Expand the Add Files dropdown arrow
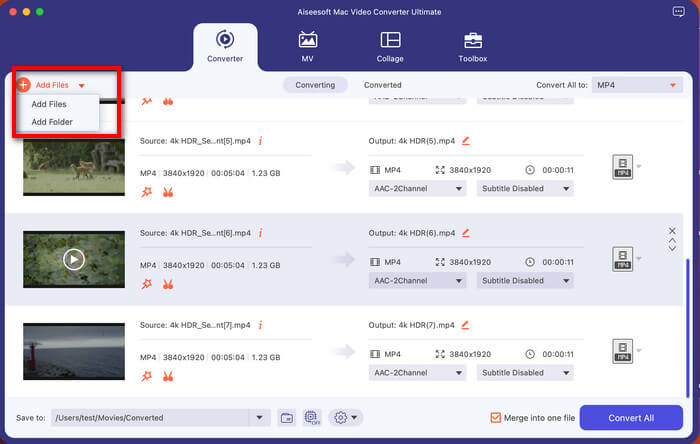The width and height of the screenshot is (700, 444). [x=82, y=85]
